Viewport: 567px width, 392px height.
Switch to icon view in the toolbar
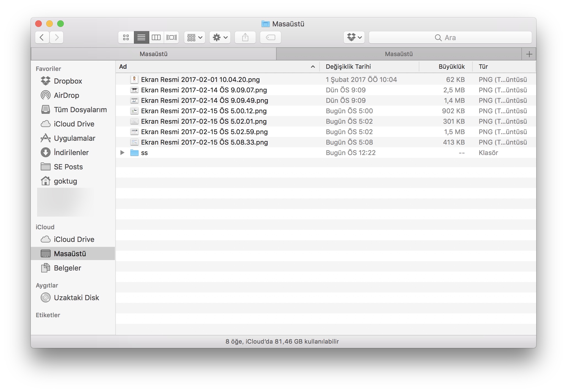point(126,37)
